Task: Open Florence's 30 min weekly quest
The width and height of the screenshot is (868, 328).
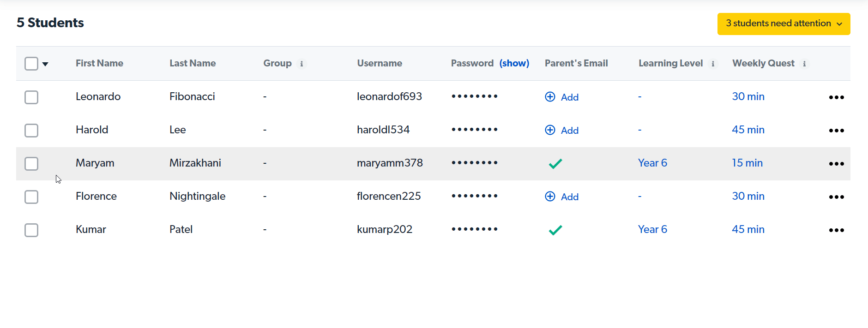Action: (x=748, y=196)
